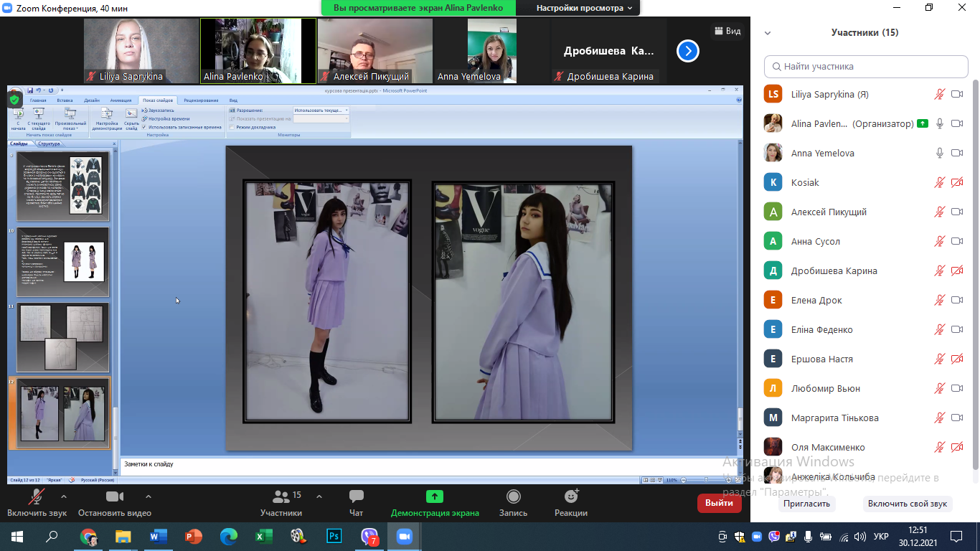The width and height of the screenshot is (980, 551).
Task: Click the zoom-out minus in PowerPoint status bar
Action: pyautogui.click(x=684, y=480)
